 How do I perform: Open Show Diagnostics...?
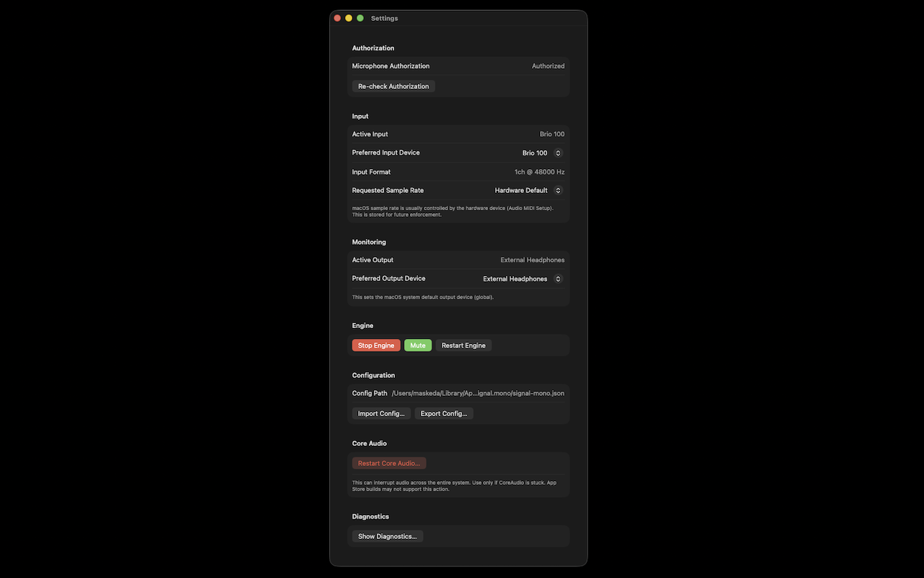click(387, 536)
